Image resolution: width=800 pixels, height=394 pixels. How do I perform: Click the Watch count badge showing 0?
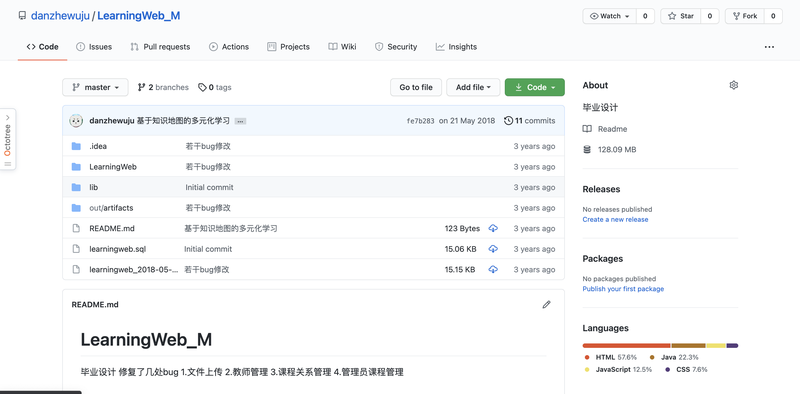[x=645, y=16]
